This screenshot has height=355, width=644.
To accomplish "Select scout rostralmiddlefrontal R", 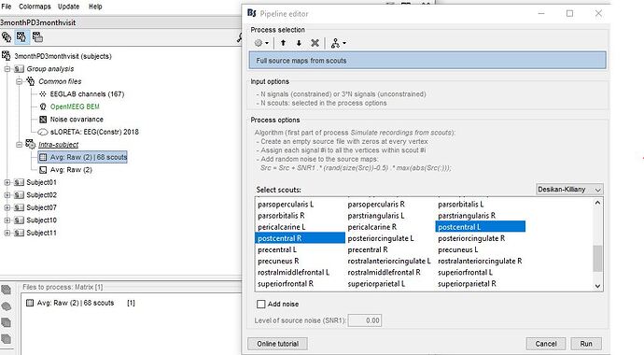I will point(384,273).
